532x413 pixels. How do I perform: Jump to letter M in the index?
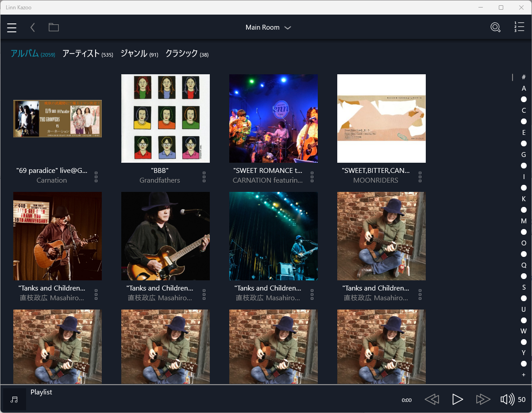[524, 221]
